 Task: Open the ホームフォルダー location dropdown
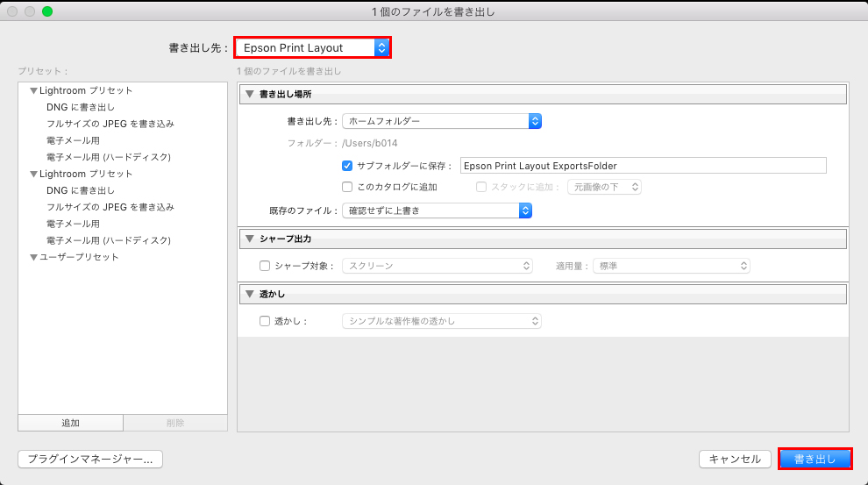click(442, 121)
